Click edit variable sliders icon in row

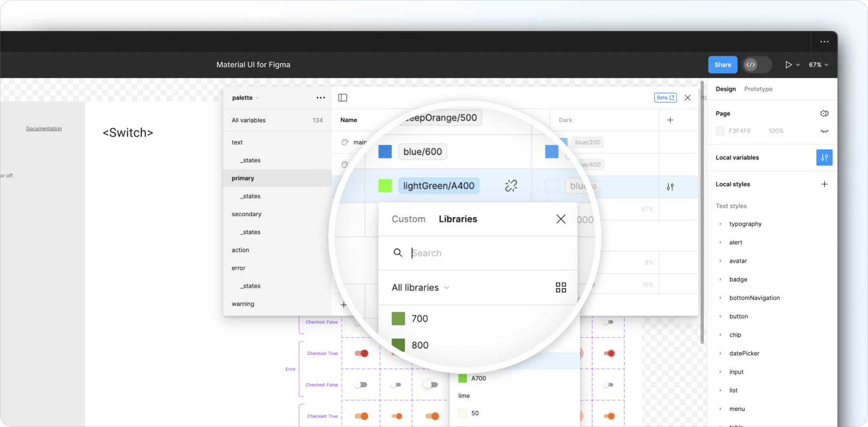[x=670, y=187]
